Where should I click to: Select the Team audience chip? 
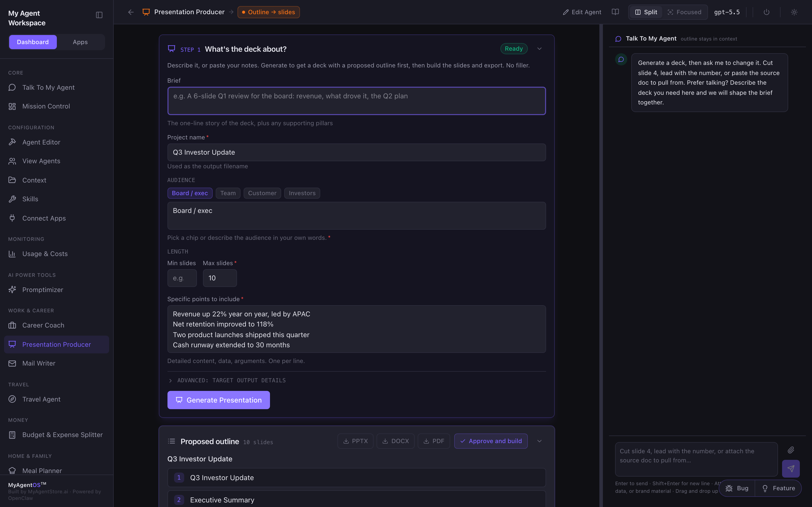pyautogui.click(x=228, y=193)
